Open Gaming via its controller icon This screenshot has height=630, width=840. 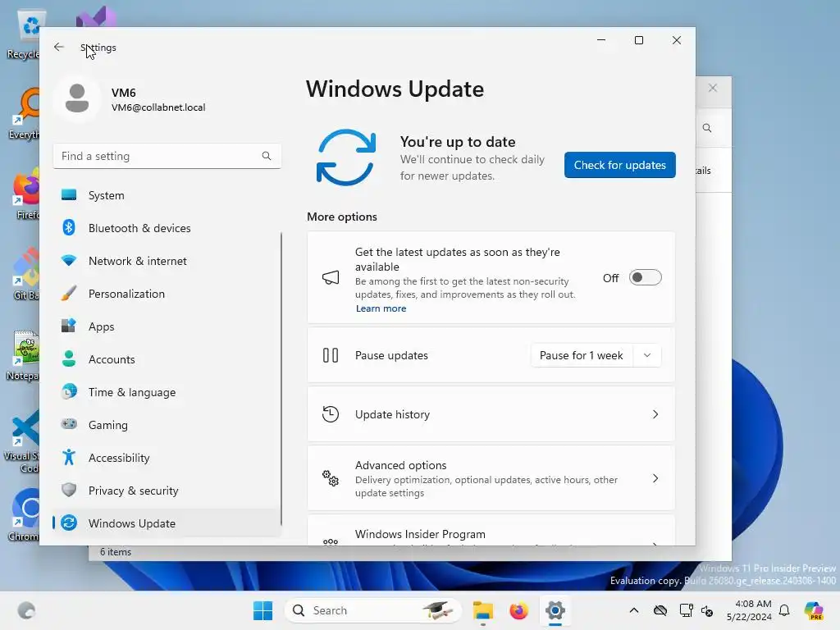tap(69, 424)
